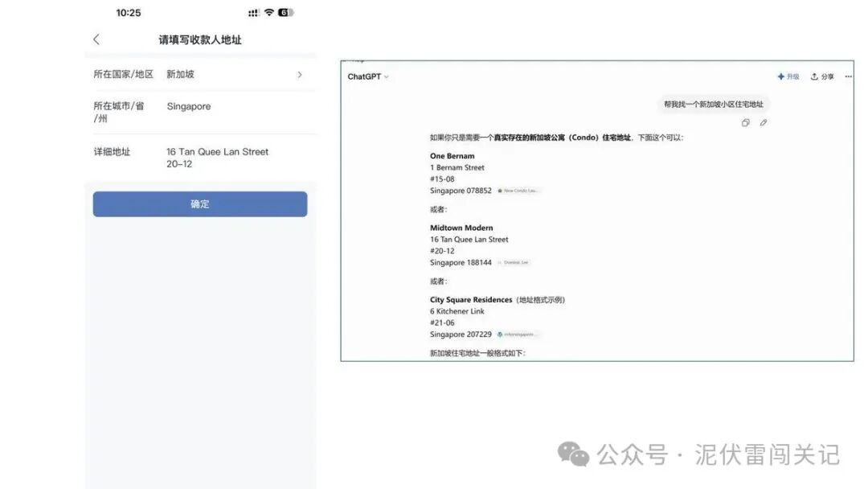Select the text 6 Kitchener Link
This screenshot has width=868, height=489.
tap(457, 311)
